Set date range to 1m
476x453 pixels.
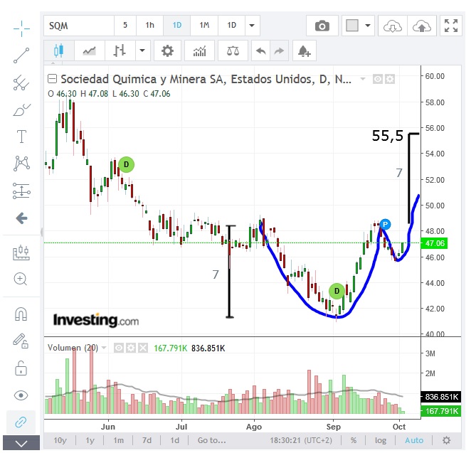click(118, 440)
